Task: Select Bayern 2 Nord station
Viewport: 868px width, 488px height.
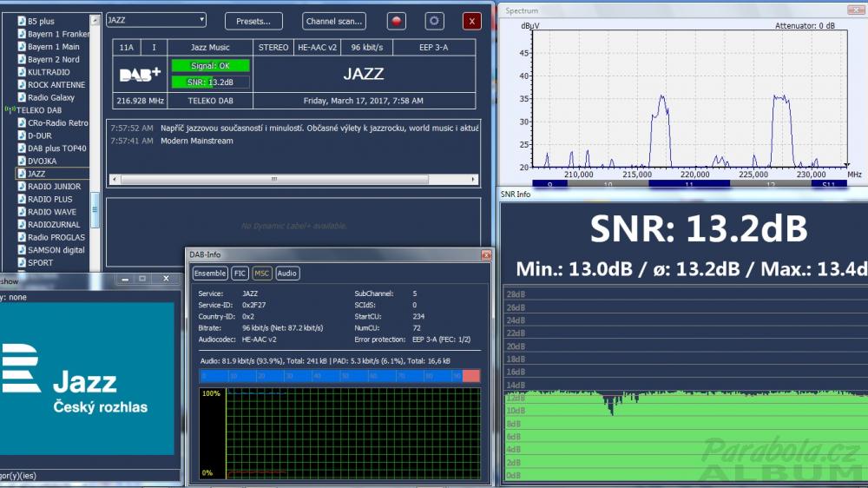Action: pos(54,59)
